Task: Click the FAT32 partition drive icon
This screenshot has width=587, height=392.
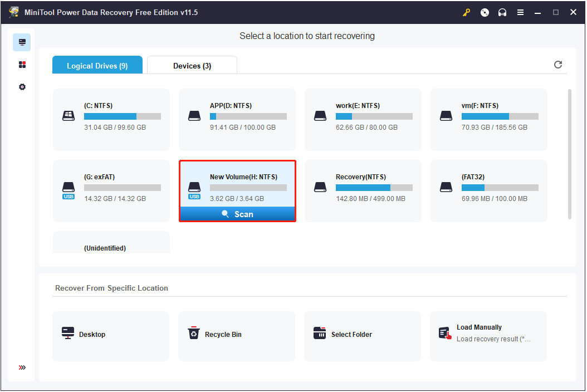Action: click(446, 187)
